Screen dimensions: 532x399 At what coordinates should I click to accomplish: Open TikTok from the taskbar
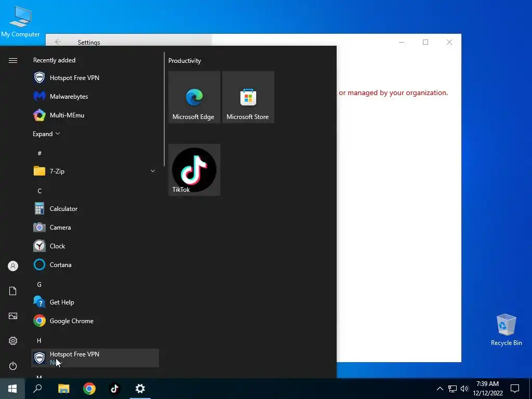[x=115, y=389]
